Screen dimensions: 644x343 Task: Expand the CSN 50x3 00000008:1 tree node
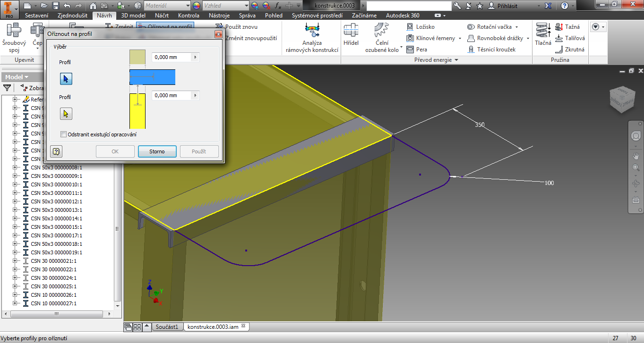(x=15, y=167)
